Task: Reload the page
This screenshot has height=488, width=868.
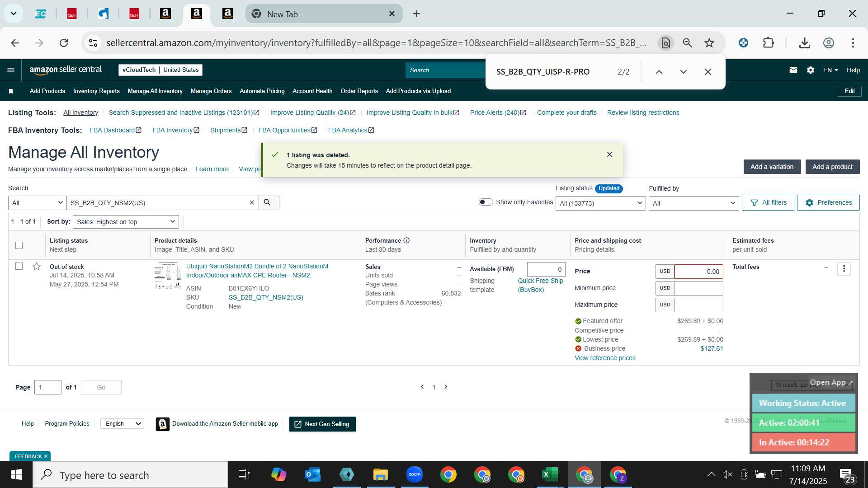Action: 64,43
